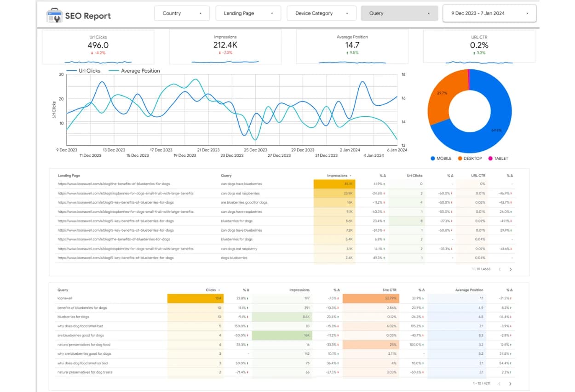
Task: Click the SEO Report title text
Action: pyautogui.click(x=88, y=16)
